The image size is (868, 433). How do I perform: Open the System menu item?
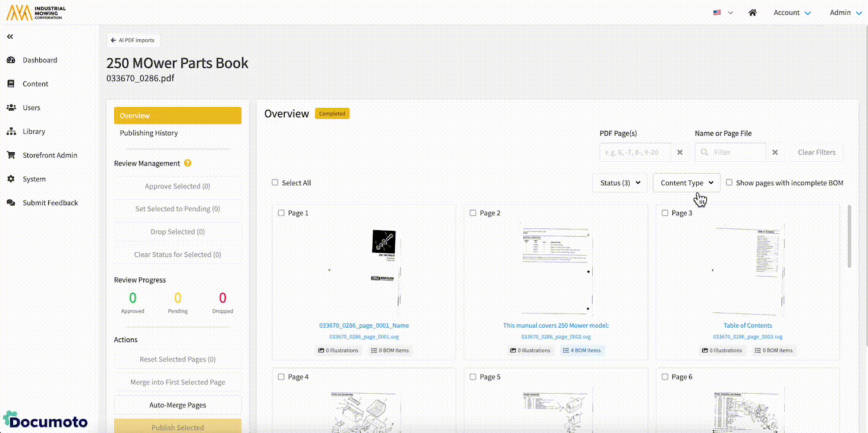point(34,179)
